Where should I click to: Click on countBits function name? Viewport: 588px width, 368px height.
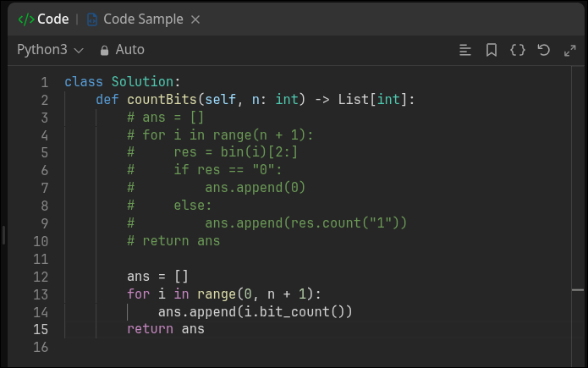click(162, 100)
